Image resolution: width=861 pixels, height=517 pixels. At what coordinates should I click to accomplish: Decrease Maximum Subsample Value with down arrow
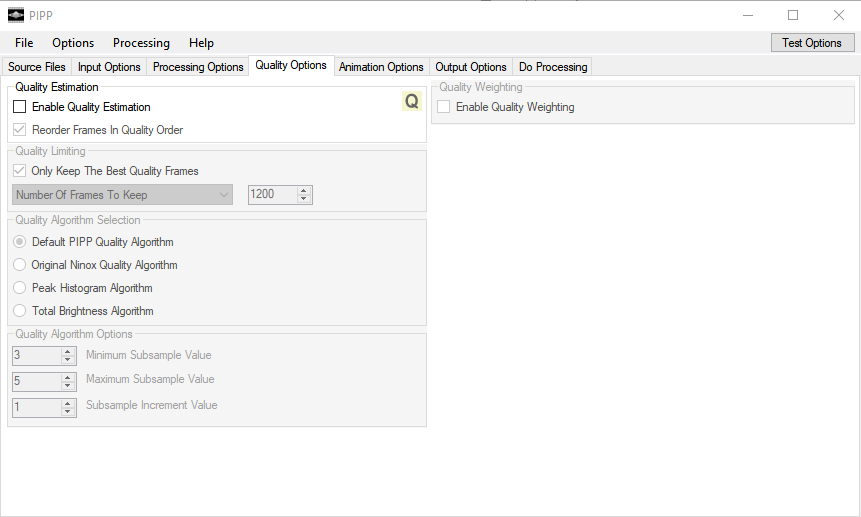pos(68,386)
